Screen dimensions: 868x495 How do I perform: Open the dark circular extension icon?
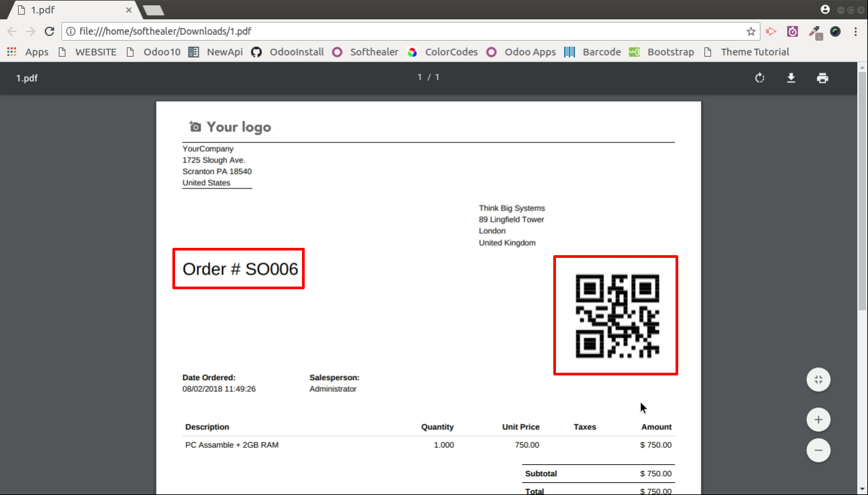coord(835,31)
